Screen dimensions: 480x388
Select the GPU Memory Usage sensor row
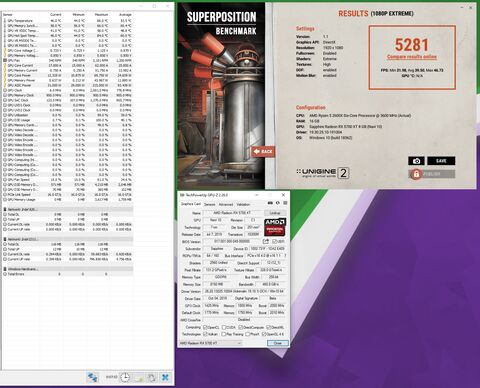click(x=68, y=199)
